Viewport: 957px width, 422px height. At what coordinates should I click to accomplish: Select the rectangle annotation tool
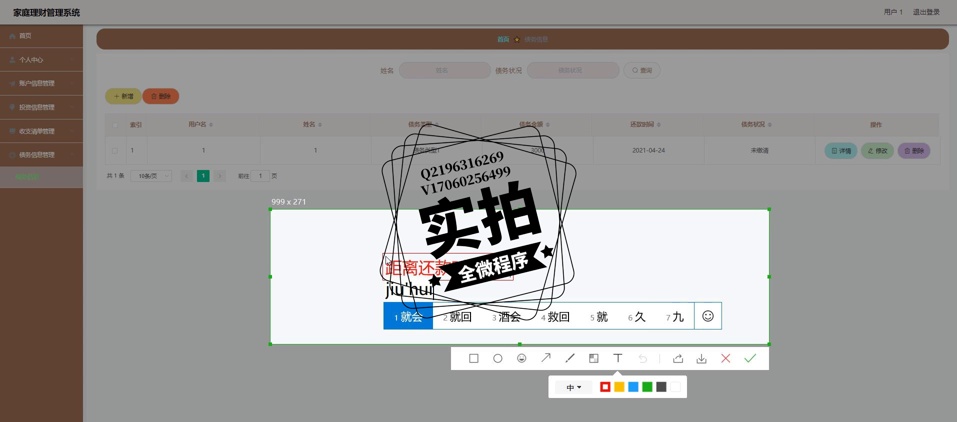pos(474,358)
